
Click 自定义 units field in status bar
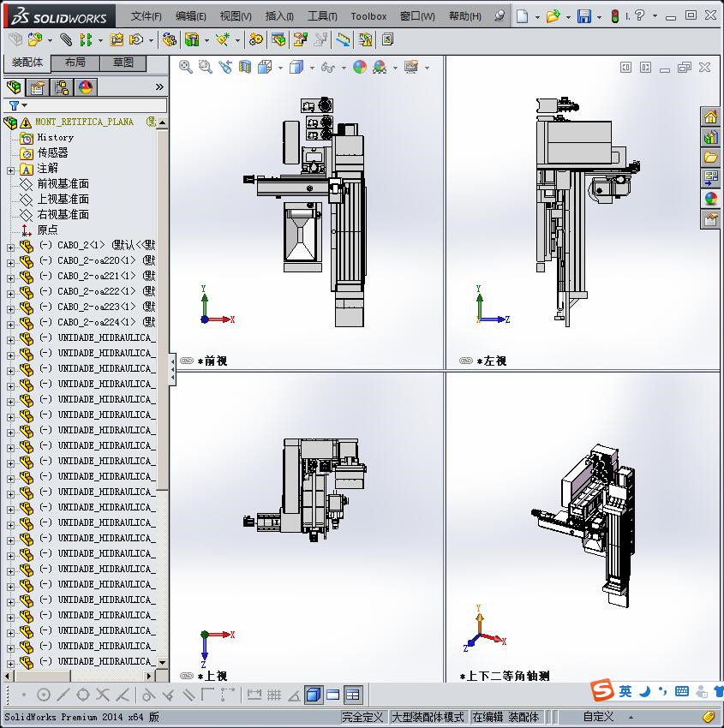click(x=598, y=717)
